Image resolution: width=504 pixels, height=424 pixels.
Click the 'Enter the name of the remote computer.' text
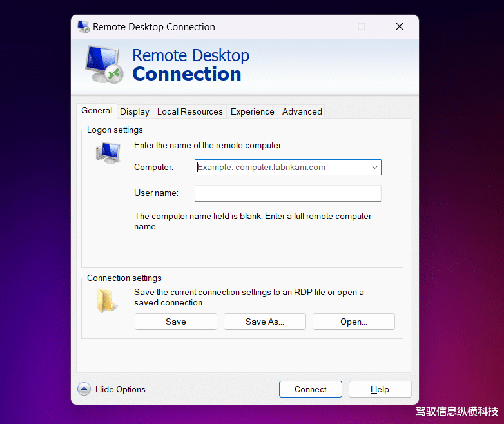tap(208, 145)
